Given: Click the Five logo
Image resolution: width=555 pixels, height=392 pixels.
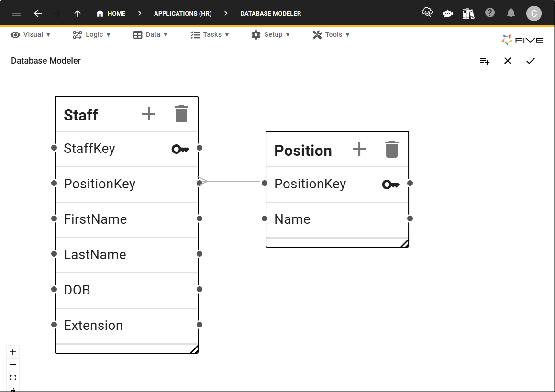Looking at the screenshot, I should coord(522,40).
